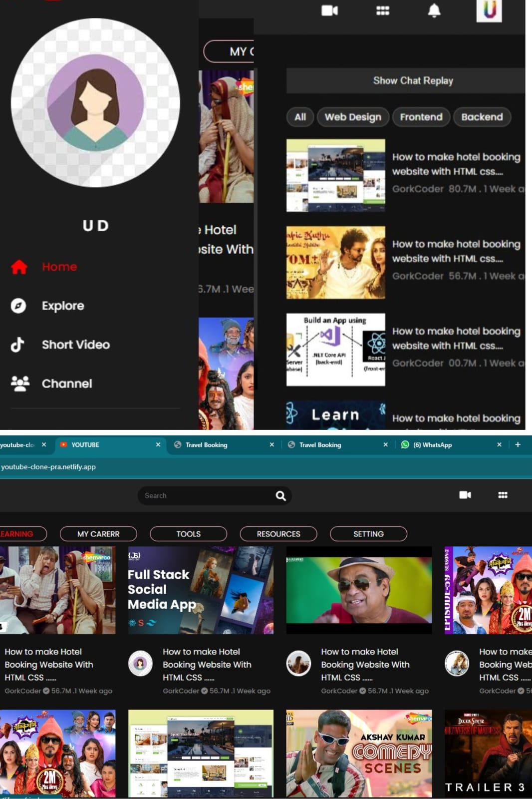Select the Web Design filter chip
This screenshot has height=799, width=532.
(x=353, y=117)
